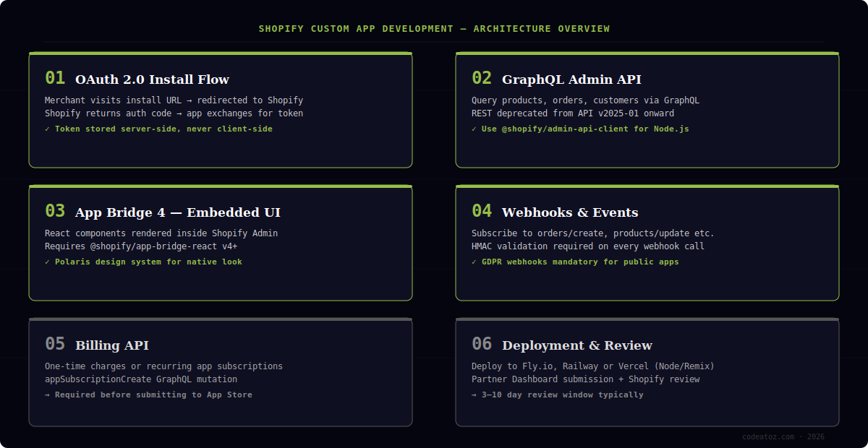The height and width of the screenshot is (448, 868).
Task: Click the '01' step number
Action: tap(55, 78)
